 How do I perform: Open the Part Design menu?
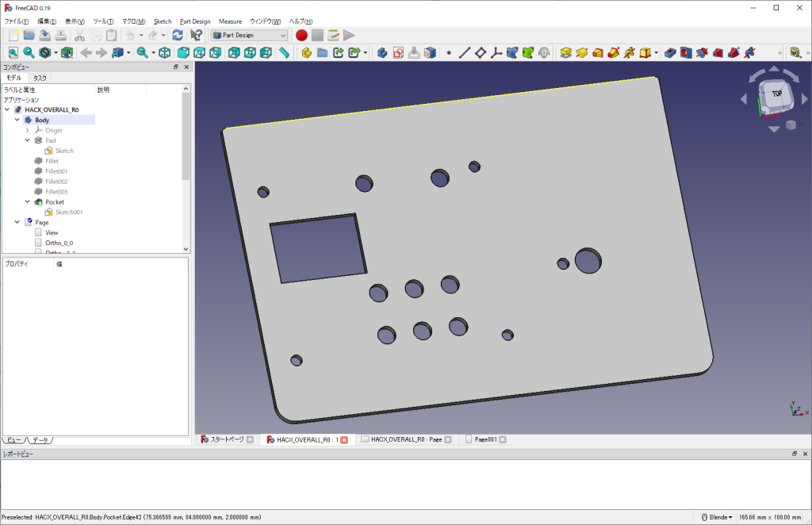coord(195,21)
